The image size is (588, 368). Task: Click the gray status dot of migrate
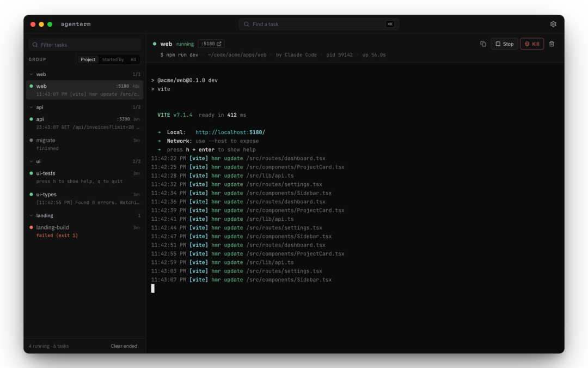pos(31,140)
